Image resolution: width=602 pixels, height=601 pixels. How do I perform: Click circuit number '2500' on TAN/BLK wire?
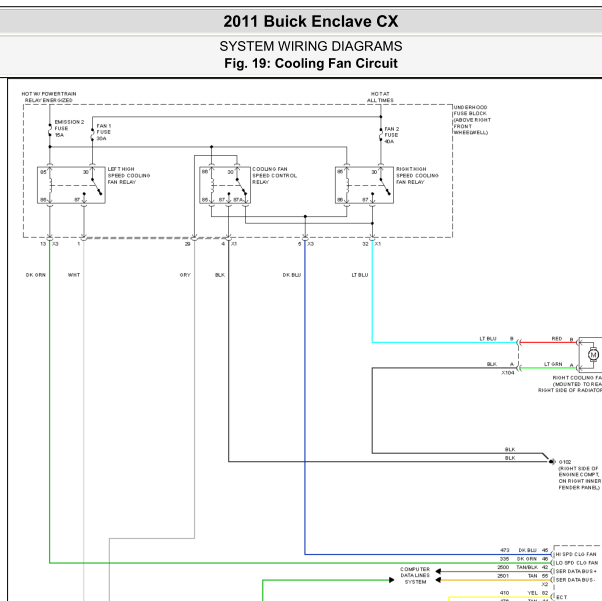coord(503,567)
